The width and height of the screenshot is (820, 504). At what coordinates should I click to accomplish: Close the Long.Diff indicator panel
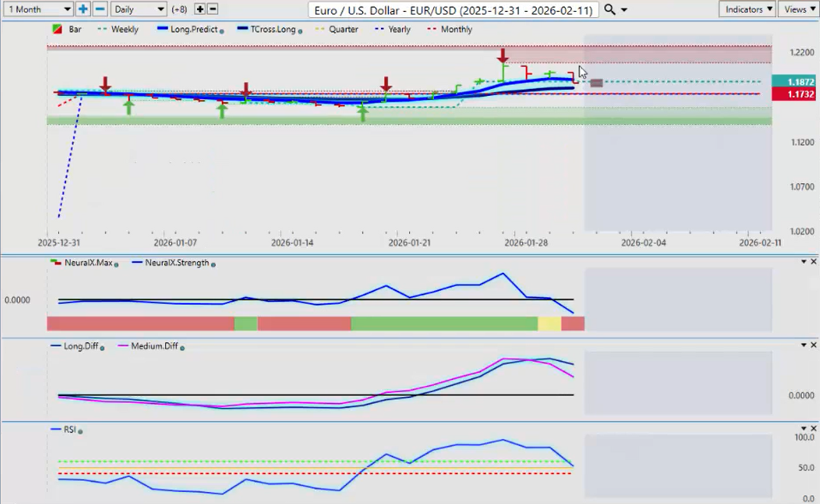click(813, 345)
